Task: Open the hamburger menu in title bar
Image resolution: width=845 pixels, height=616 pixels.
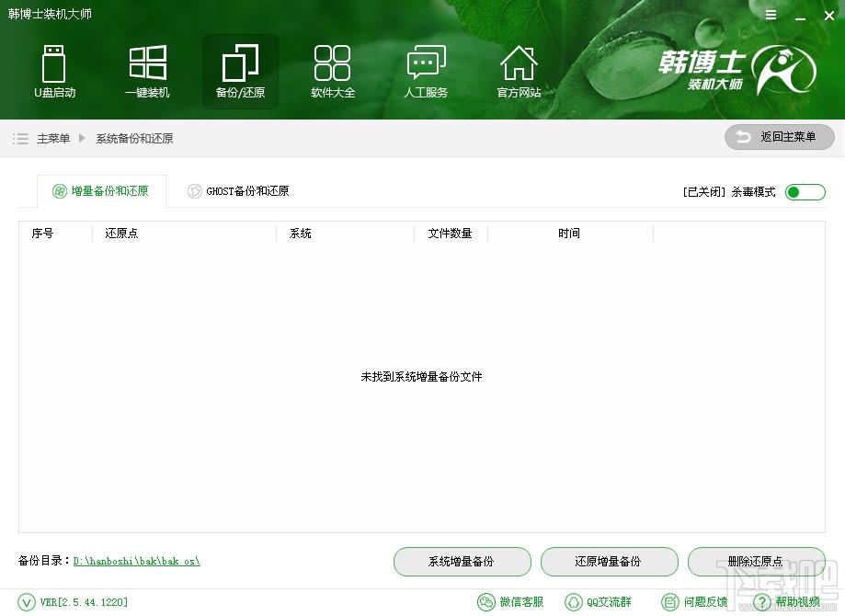Action: pos(771,15)
